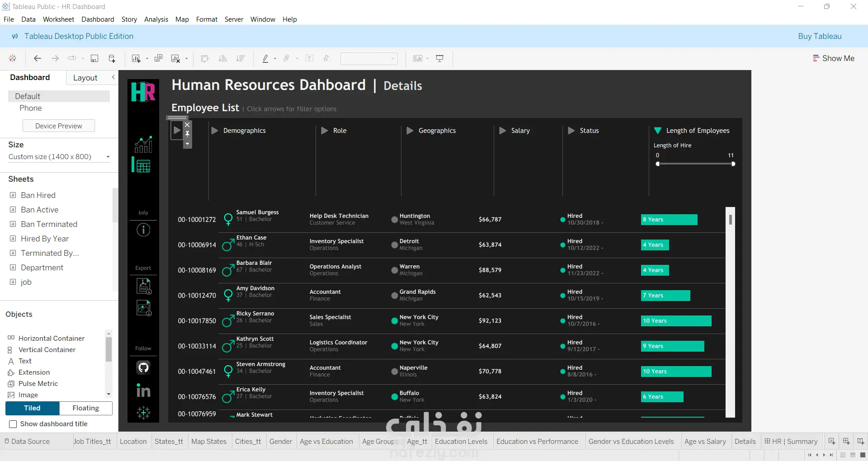The height and width of the screenshot is (461, 868).
Task: Open the Info circle icon
Action: coord(143,230)
